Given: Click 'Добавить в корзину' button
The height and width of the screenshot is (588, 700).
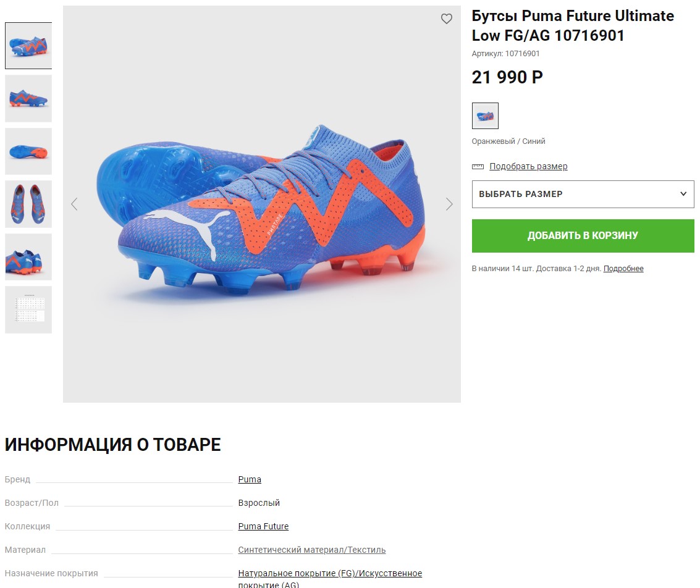Looking at the screenshot, I should click(x=583, y=236).
